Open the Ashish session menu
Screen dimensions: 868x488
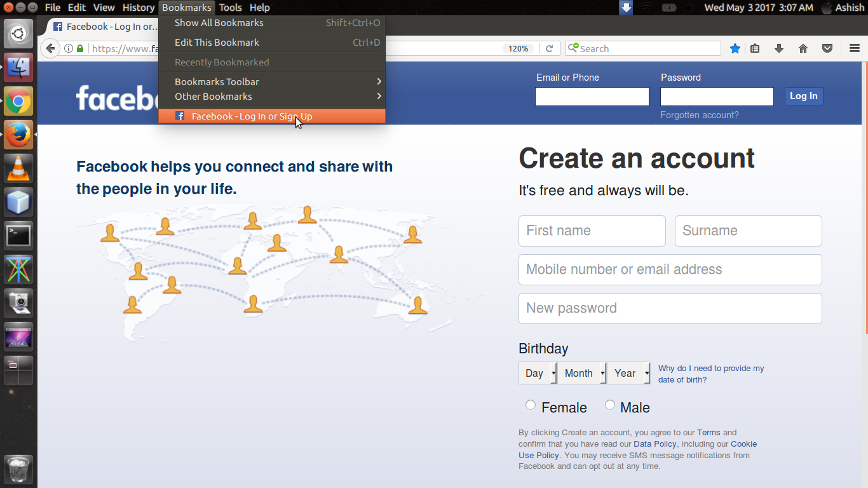pos(843,8)
